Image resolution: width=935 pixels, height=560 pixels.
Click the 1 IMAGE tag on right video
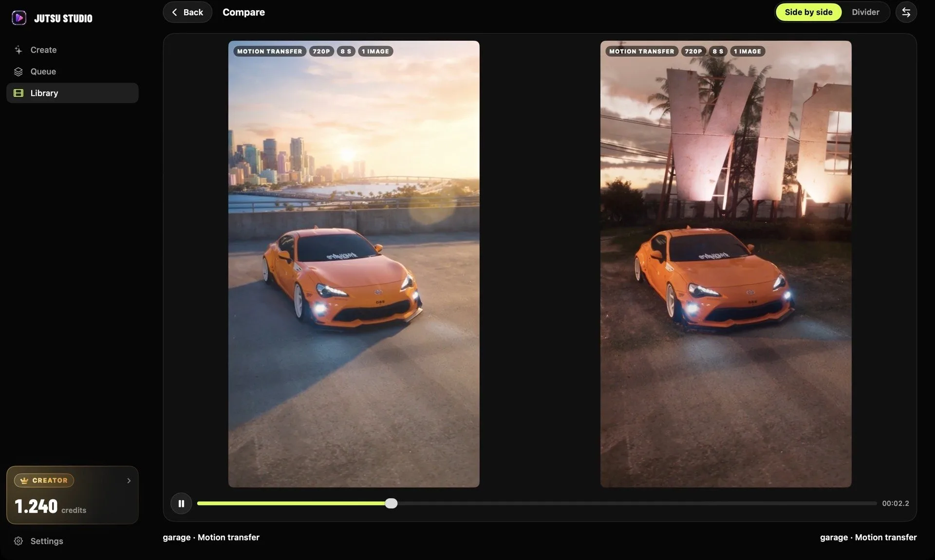pos(748,51)
